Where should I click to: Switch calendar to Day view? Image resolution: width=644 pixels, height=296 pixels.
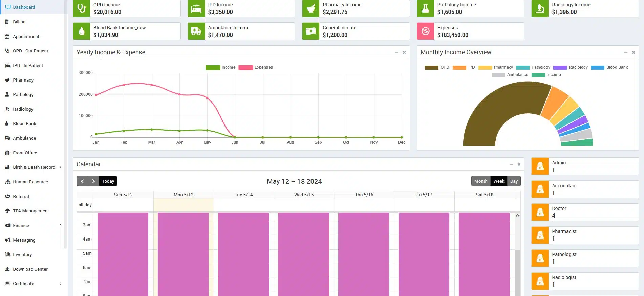coord(514,181)
